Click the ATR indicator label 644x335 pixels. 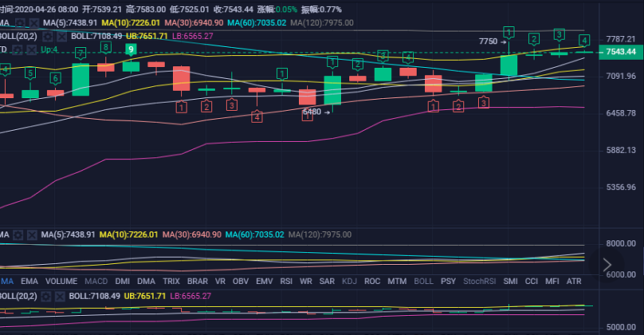click(573, 281)
